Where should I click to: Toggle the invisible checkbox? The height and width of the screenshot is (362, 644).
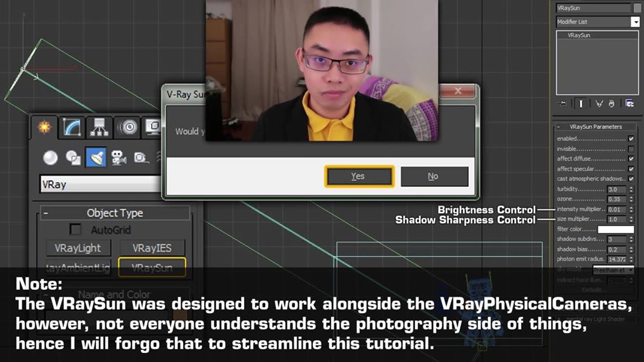point(631,149)
